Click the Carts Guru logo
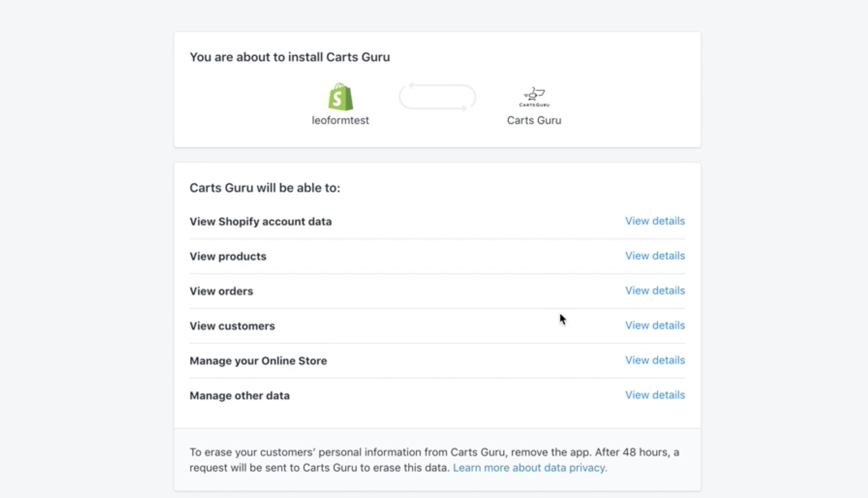Screen dimensions: 868x498 (x=534, y=97)
